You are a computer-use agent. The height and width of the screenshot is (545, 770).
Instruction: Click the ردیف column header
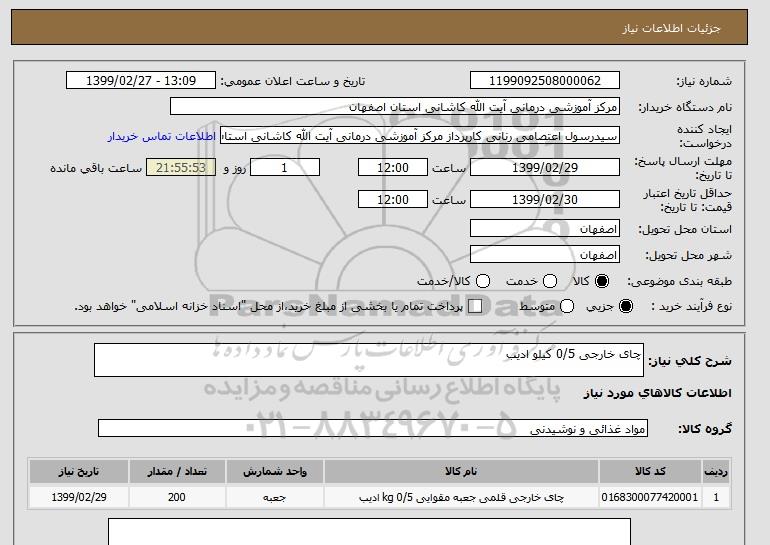coord(716,471)
